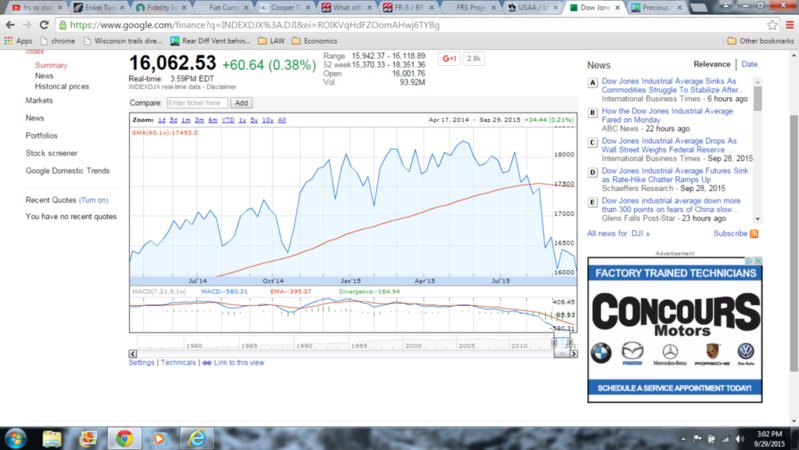Open the LAW bookmarks folder
This screenshot has height=450, width=799.
[271, 41]
